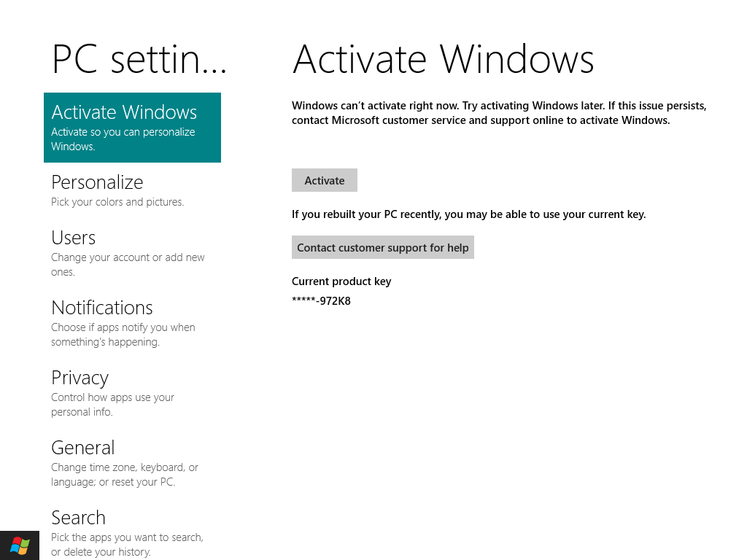Click 'Pick your colors and pictures' description
Viewport: 747px width, 560px height.
(x=117, y=202)
